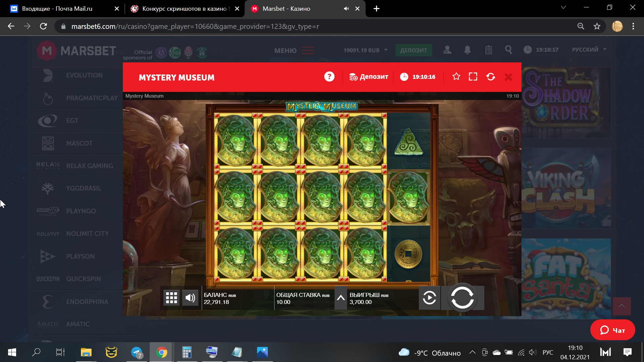Show hidden system tray icons
Viewport: 644px width, 362px height.
pos(472,352)
